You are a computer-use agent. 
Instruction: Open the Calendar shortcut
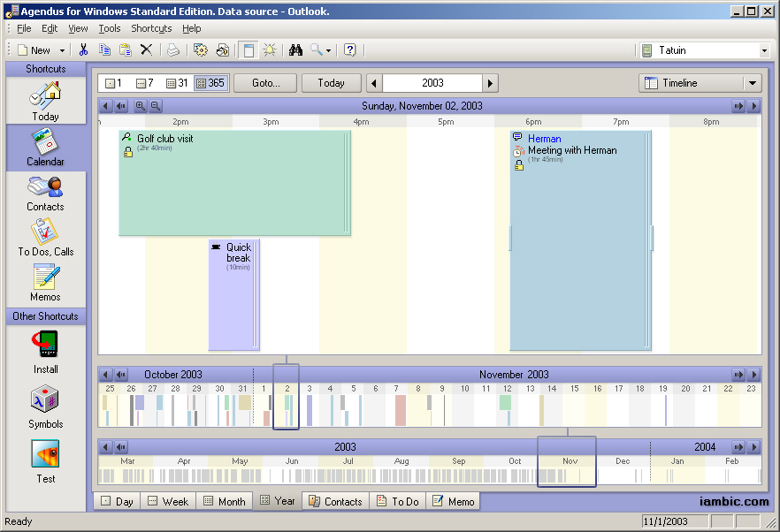tap(45, 148)
